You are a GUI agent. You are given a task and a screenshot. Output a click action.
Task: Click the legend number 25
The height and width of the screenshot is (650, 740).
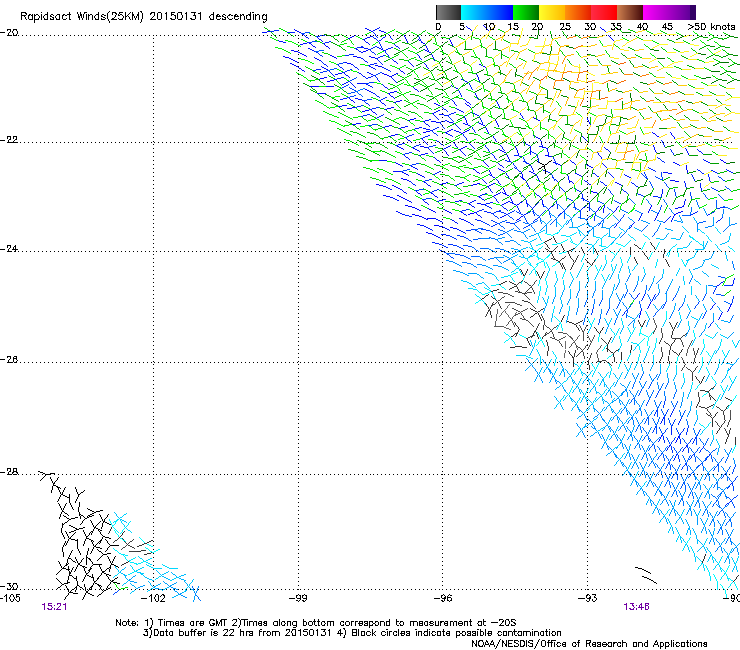point(565,27)
